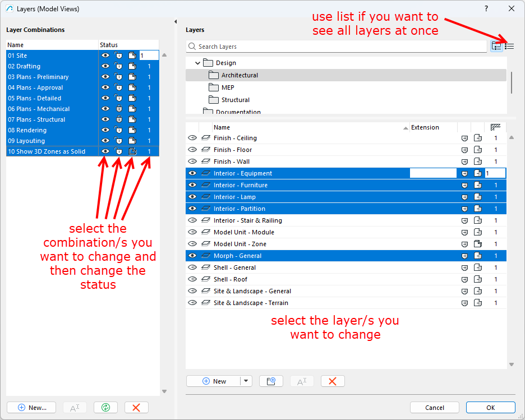The height and width of the screenshot is (420, 525).
Task: Toggle visibility of Shell - General layer
Action: click(x=192, y=267)
